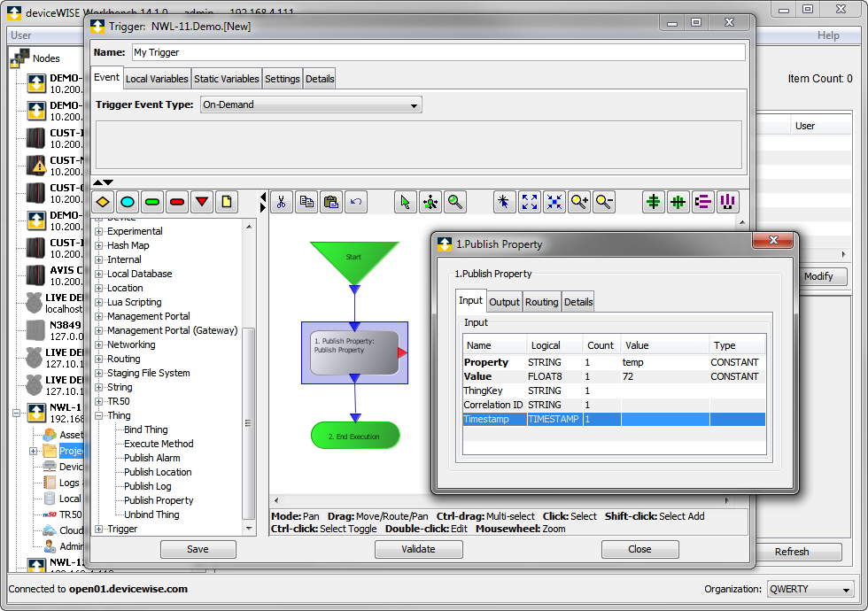The width and height of the screenshot is (868, 611).
Task: Click the zoom in magnifier with plus
Action: (579, 202)
